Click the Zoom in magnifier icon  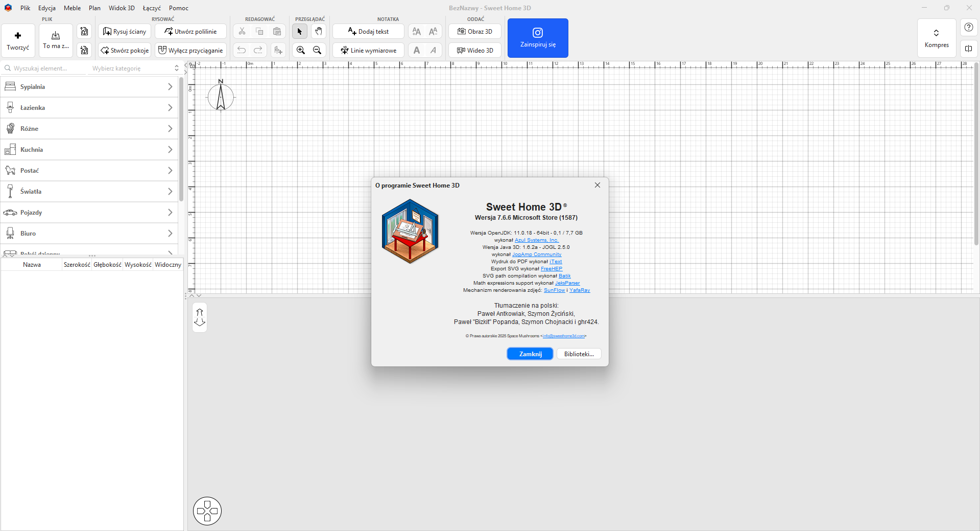point(301,50)
